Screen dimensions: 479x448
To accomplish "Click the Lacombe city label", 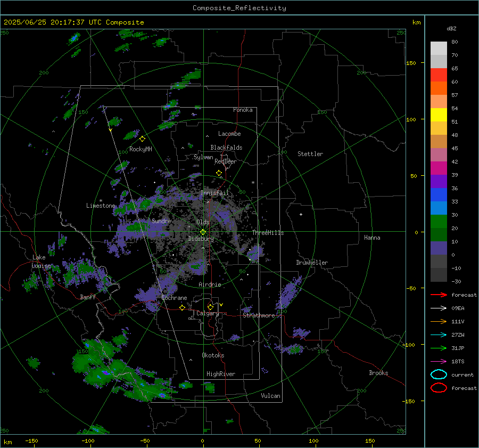I will 229,134.
